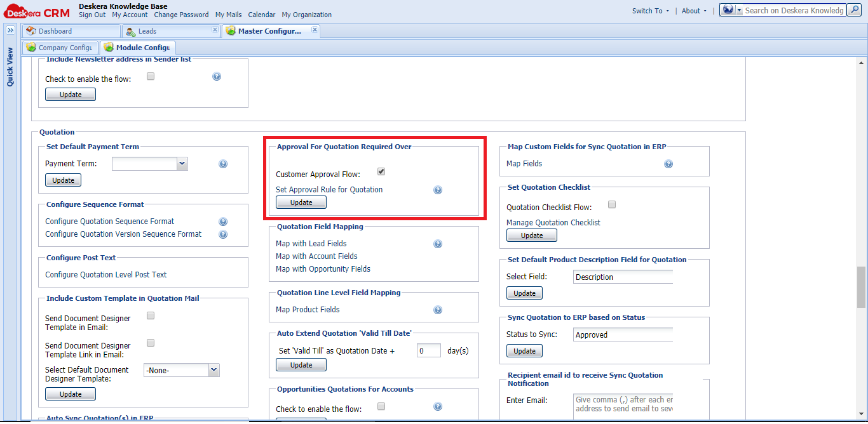This screenshot has width=868, height=424.
Task: Switch to the Company Configuration tab
Action: click(60, 48)
